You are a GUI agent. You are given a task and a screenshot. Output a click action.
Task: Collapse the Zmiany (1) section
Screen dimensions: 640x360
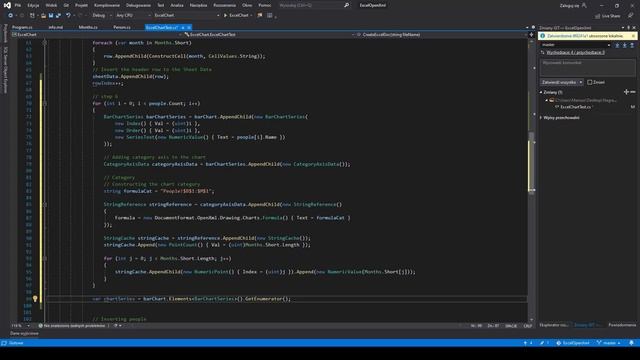point(541,92)
